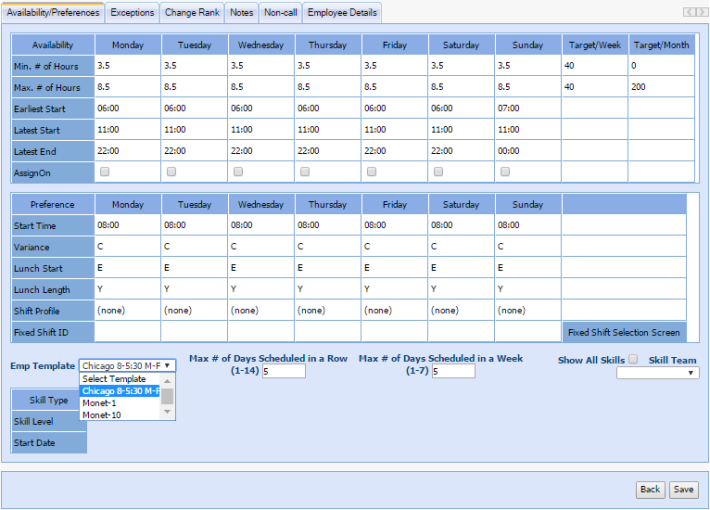This screenshot has width=710, height=510.
Task: Click scroll-up arrow in template list
Action: [x=168, y=380]
